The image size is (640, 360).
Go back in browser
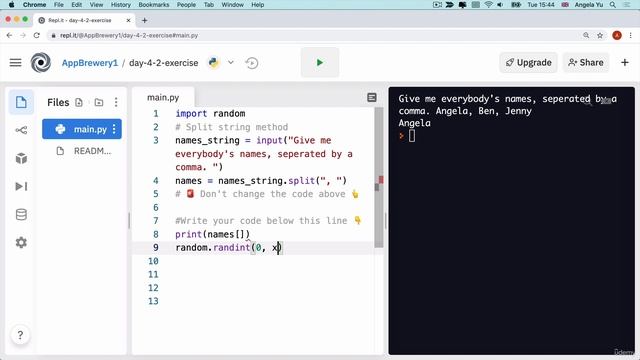(9, 36)
